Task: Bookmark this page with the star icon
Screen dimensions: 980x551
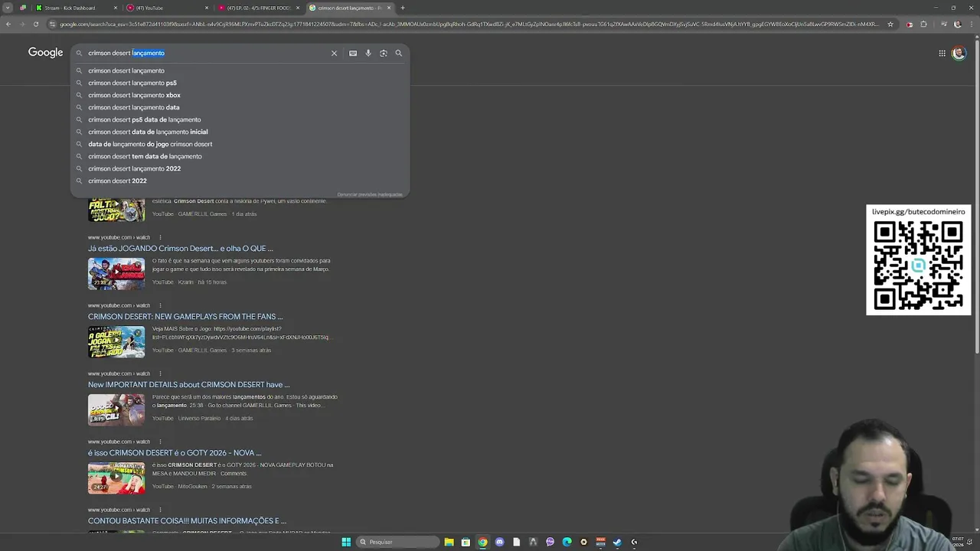Action: (x=890, y=24)
